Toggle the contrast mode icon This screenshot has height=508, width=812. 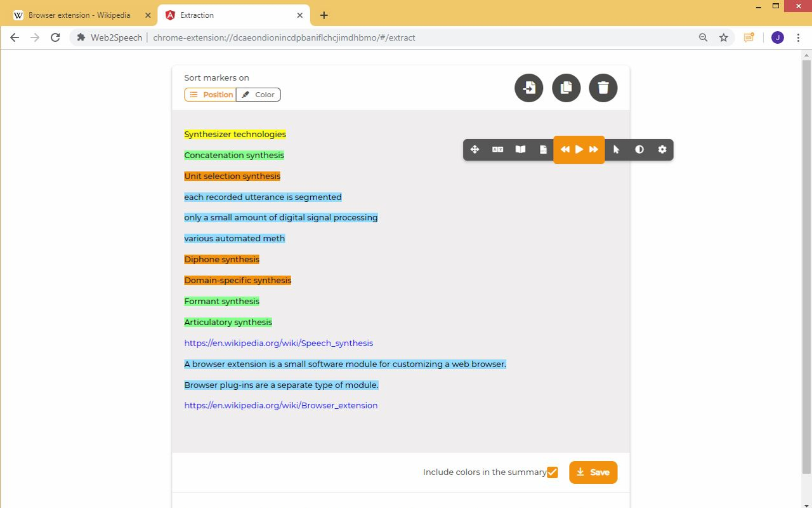639,149
